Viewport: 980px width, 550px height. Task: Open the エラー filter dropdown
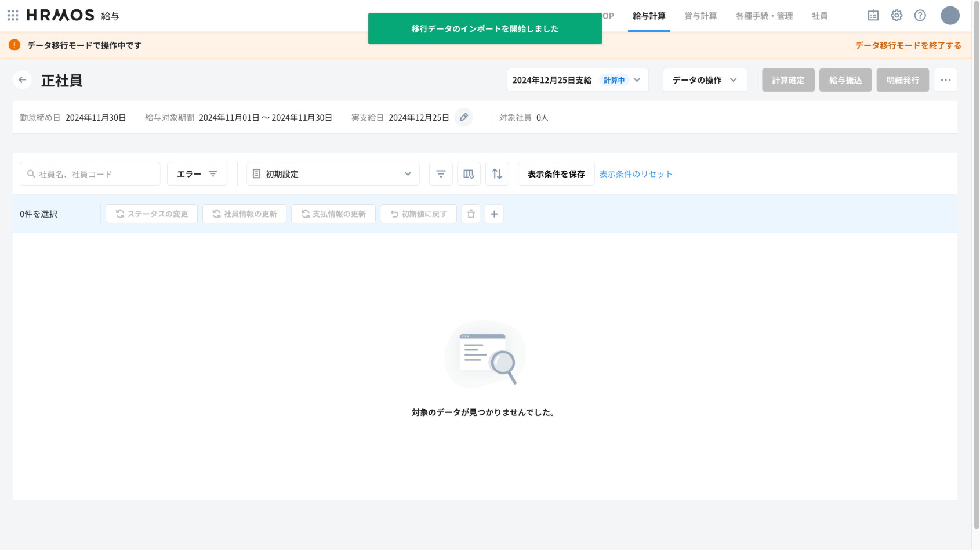coord(197,174)
